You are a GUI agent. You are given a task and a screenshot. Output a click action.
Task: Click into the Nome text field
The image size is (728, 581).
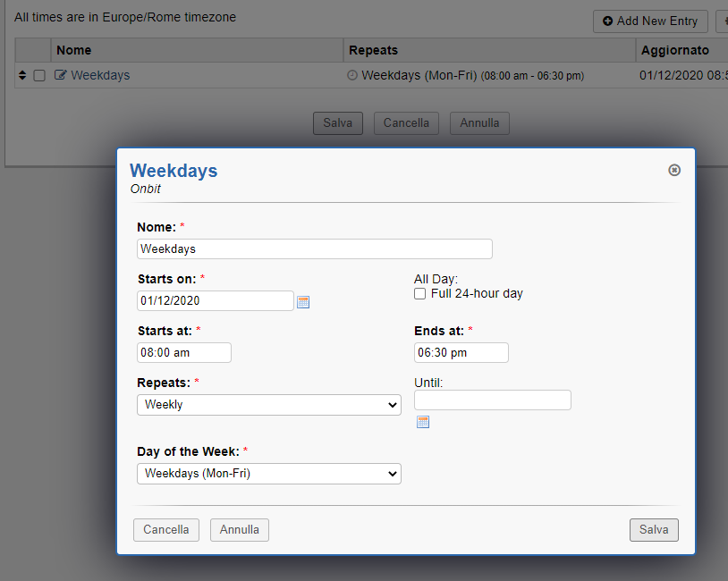pyautogui.click(x=314, y=249)
